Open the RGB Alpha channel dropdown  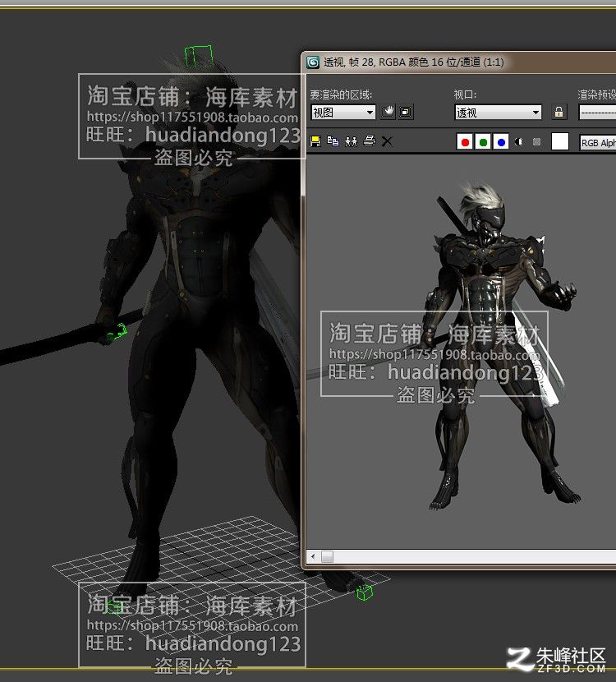(x=598, y=143)
